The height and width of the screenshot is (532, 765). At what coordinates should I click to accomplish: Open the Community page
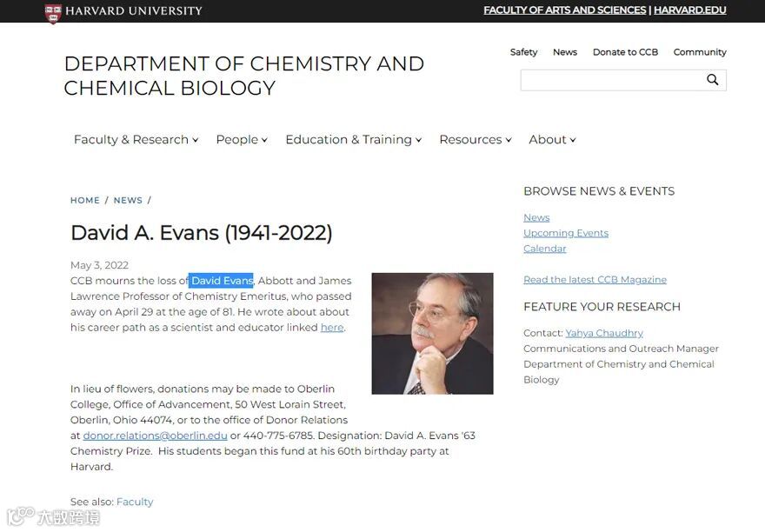coord(700,52)
